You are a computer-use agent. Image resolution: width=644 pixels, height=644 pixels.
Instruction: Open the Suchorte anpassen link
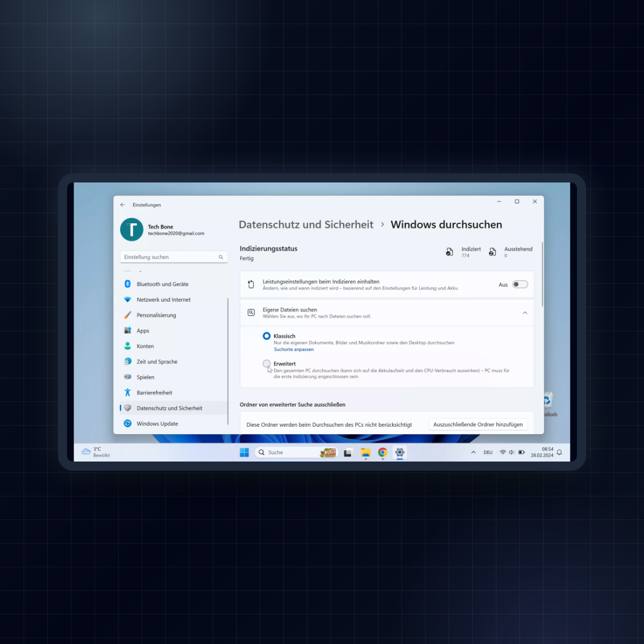(x=294, y=349)
